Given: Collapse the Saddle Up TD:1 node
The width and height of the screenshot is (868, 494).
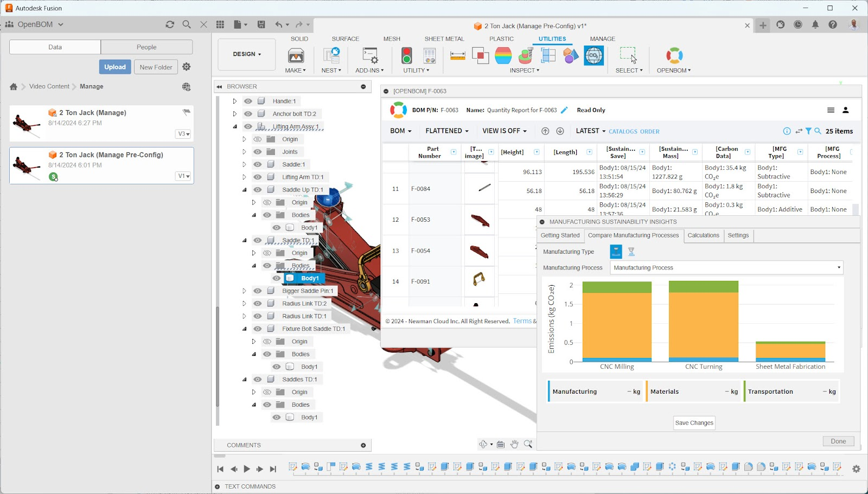Looking at the screenshot, I should [x=244, y=190].
